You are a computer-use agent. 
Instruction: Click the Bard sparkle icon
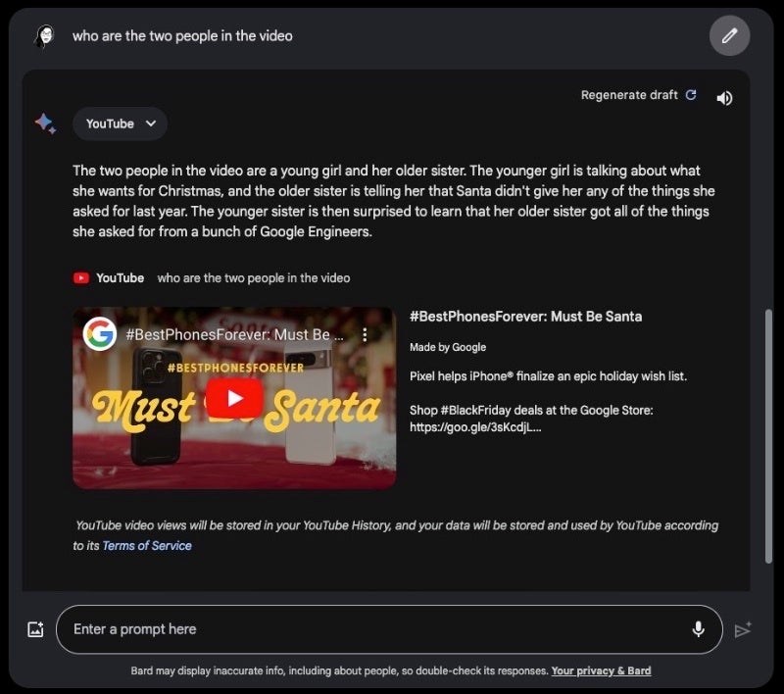[45, 124]
